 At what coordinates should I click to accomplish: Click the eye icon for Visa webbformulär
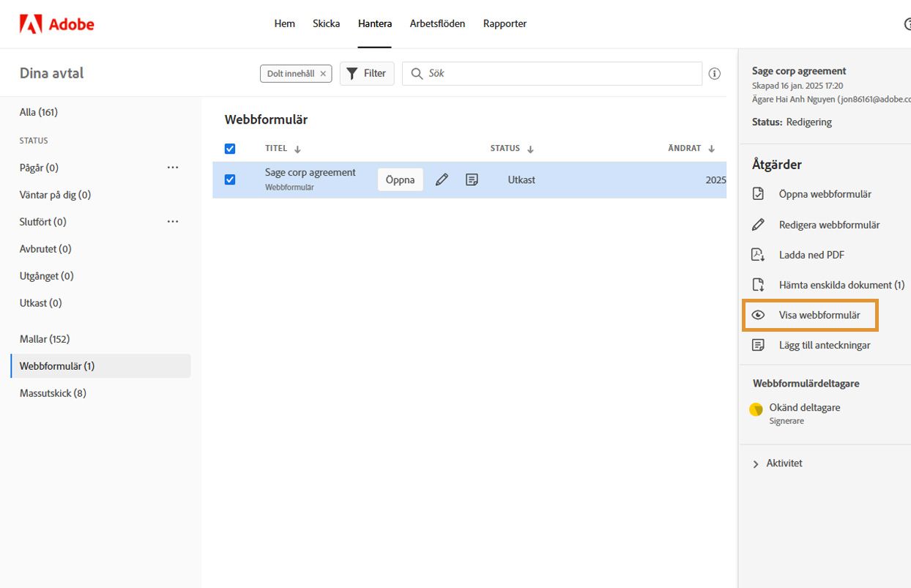pos(758,315)
